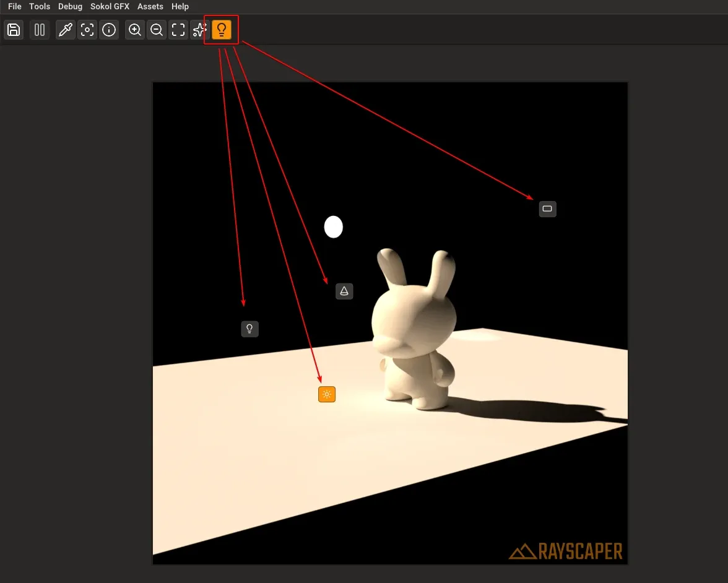Open the Assets menu
The image size is (728, 583).
point(150,6)
